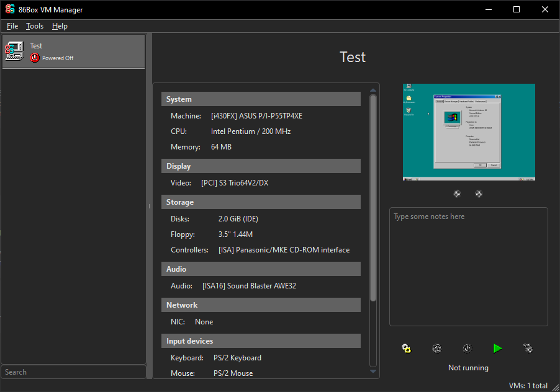Image resolution: width=560 pixels, height=392 pixels.
Task: Click the splitter handle between list and details
Action: [x=149, y=206]
